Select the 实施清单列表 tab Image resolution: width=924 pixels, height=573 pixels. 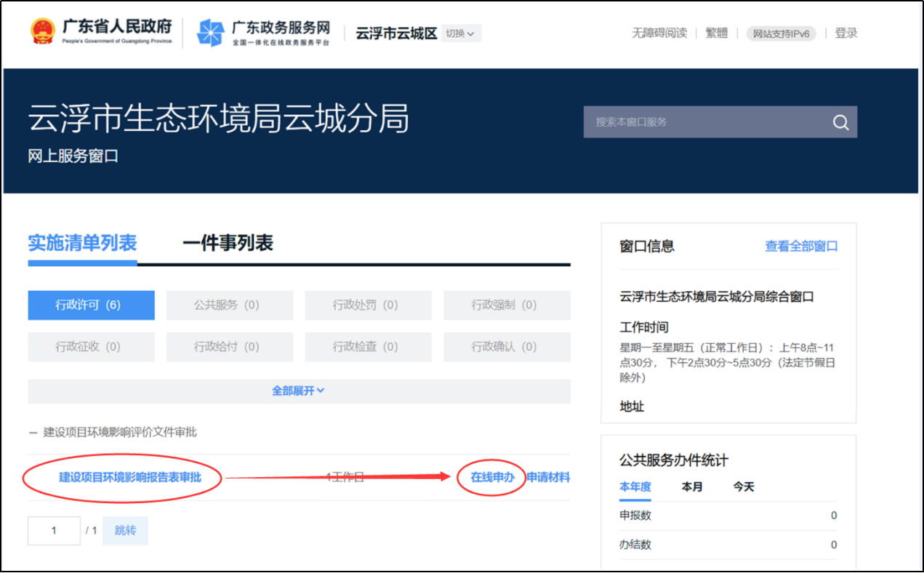pos(82,244)
